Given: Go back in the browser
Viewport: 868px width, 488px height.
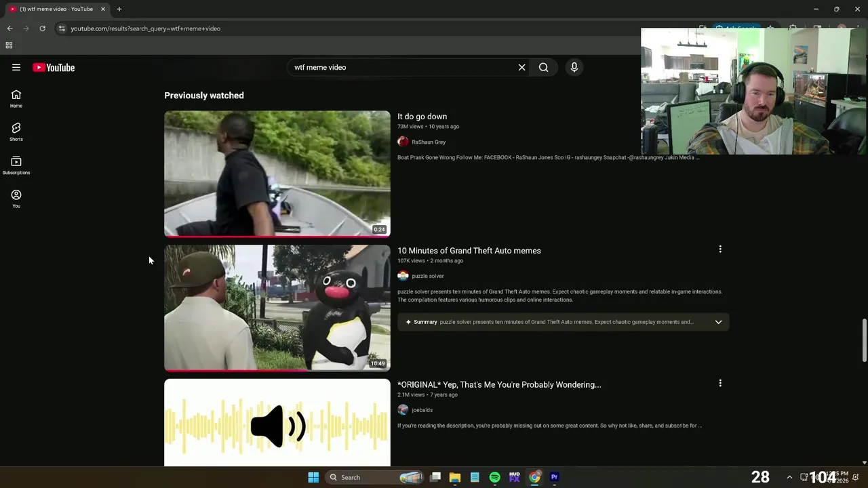Looking at the screenshot, I should click(9, 28).
